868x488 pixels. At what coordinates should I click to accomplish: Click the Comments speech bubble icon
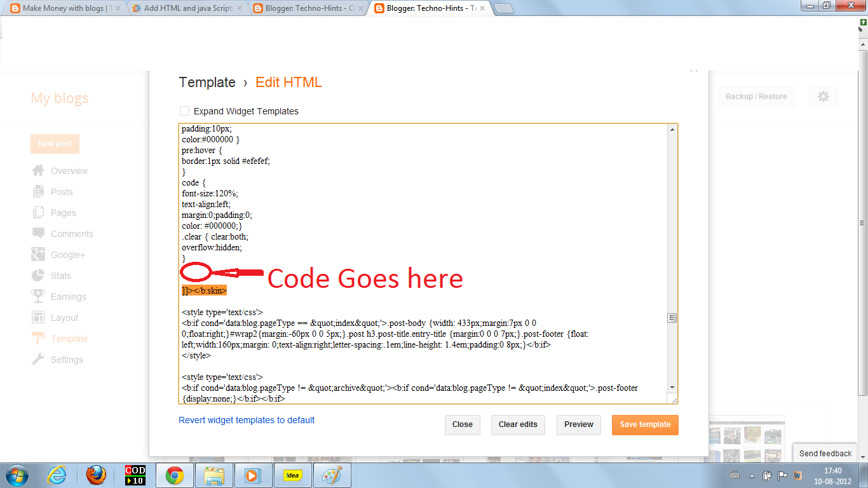tap(38, 233)
